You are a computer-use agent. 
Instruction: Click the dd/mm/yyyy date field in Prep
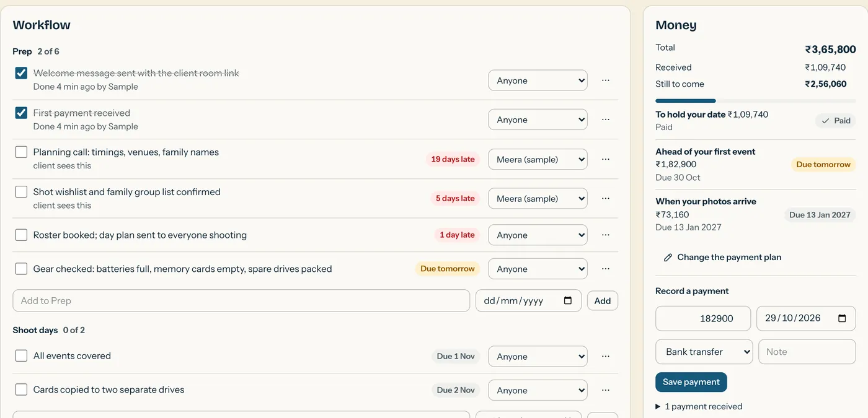(528, 301)
